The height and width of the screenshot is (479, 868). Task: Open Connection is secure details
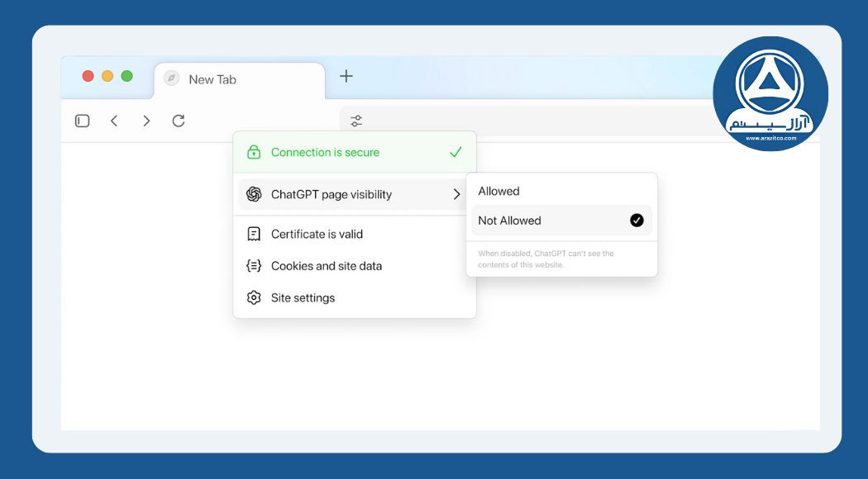[325, 153]
